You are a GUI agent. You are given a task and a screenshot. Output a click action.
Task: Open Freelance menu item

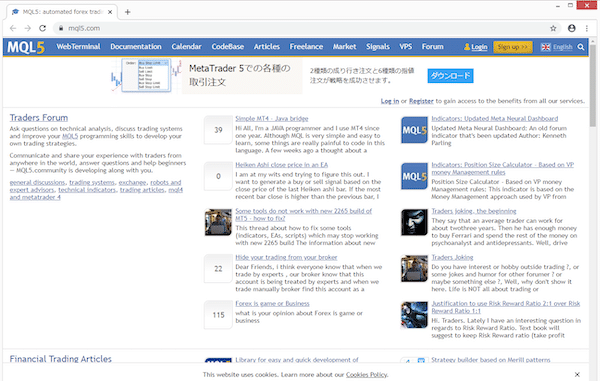pos(306,47)
